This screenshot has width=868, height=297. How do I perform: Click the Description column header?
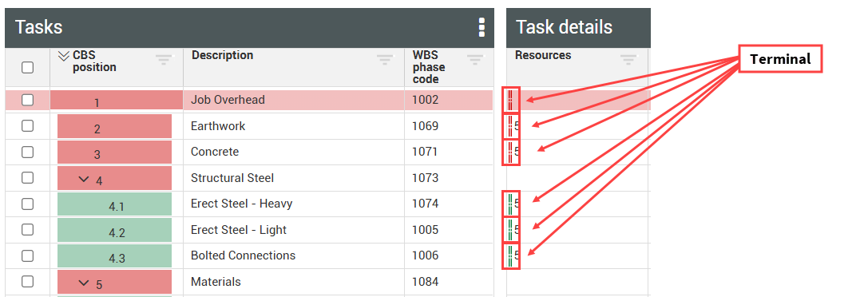pyautogui.click(x=223, y=55)
